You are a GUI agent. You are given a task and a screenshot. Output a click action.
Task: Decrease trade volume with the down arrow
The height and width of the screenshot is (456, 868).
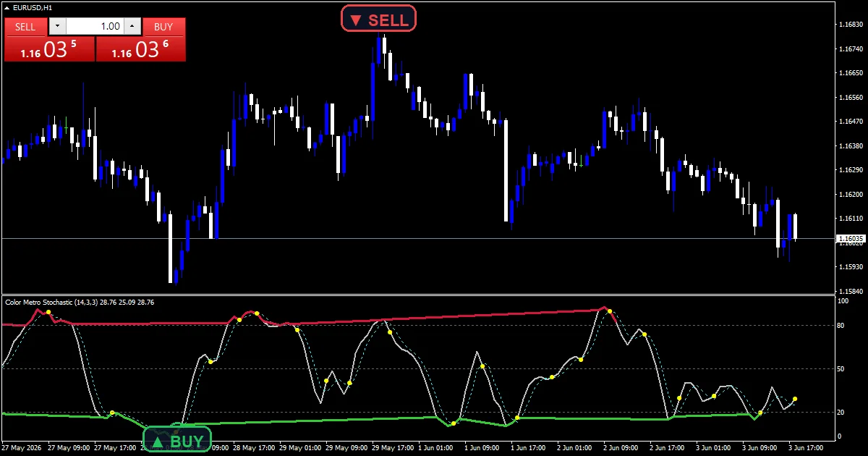click(57, 27)
